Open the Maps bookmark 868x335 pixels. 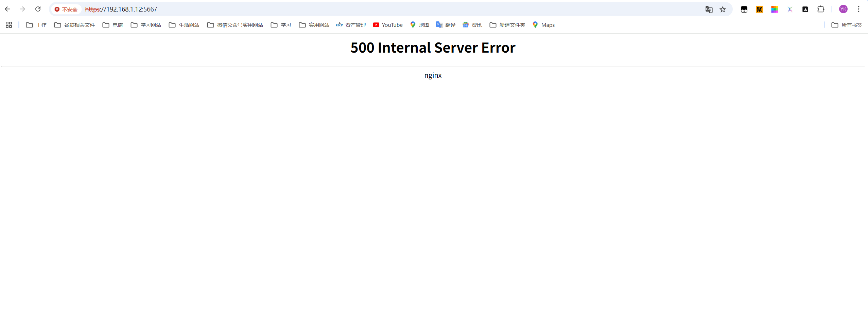543,25
